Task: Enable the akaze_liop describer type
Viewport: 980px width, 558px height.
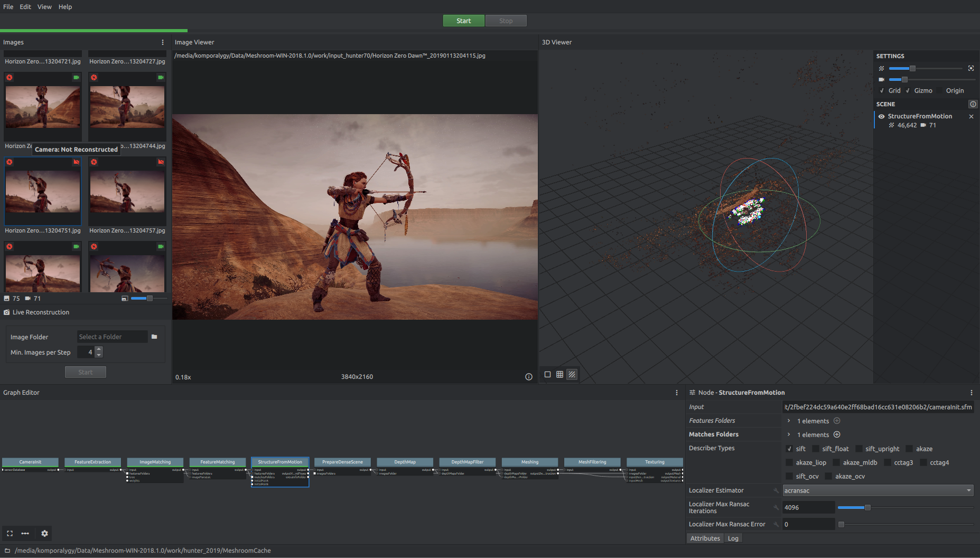Action: click(789, 463)
